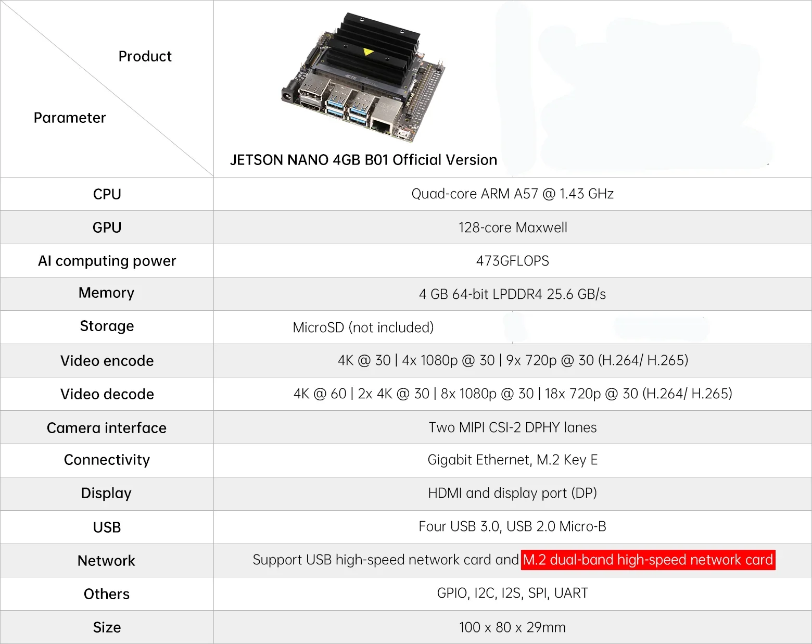Click the Video encode row label
This screenshot has width=812, height=644.
[x=107, y=361]
